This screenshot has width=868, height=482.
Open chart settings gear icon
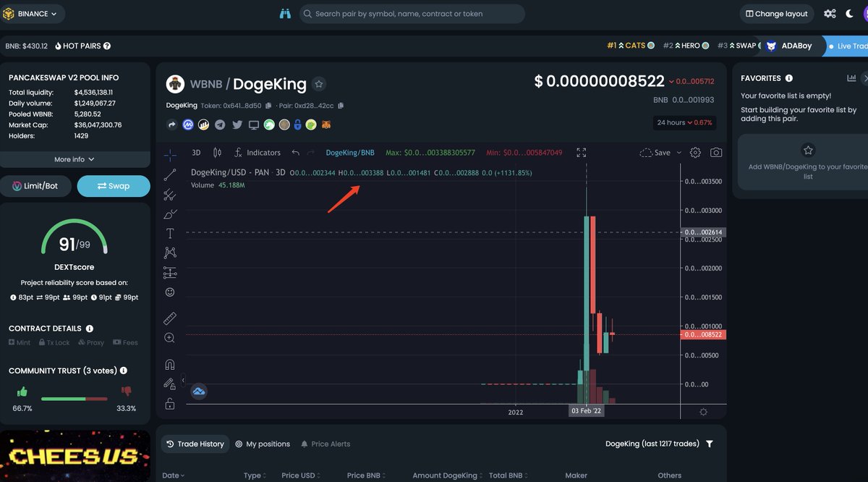point(695,153)
